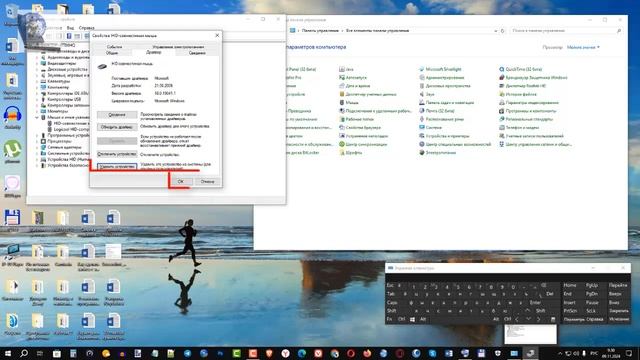Viewport: 640px width, 360px height.
Task: Click Отмена button in properties dialog
Action: click(207, 181)
